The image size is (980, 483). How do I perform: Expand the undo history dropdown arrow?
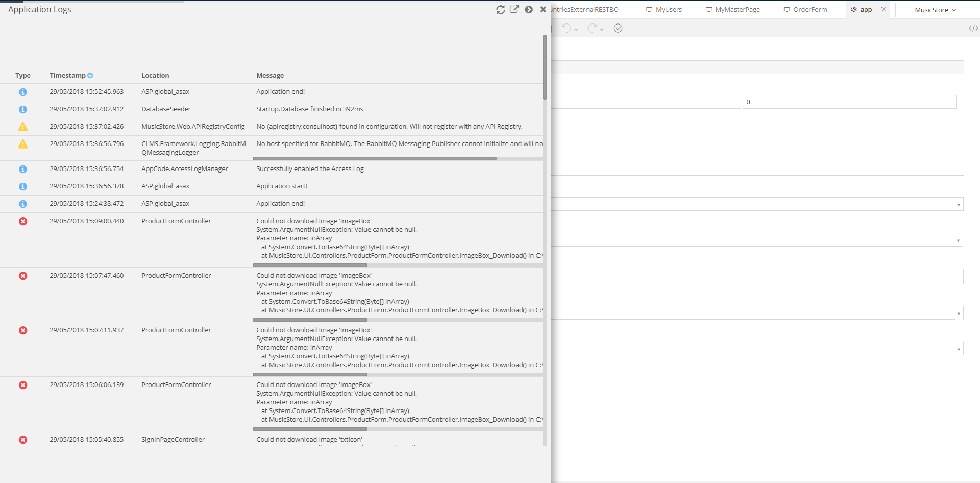tap(576, 30)
